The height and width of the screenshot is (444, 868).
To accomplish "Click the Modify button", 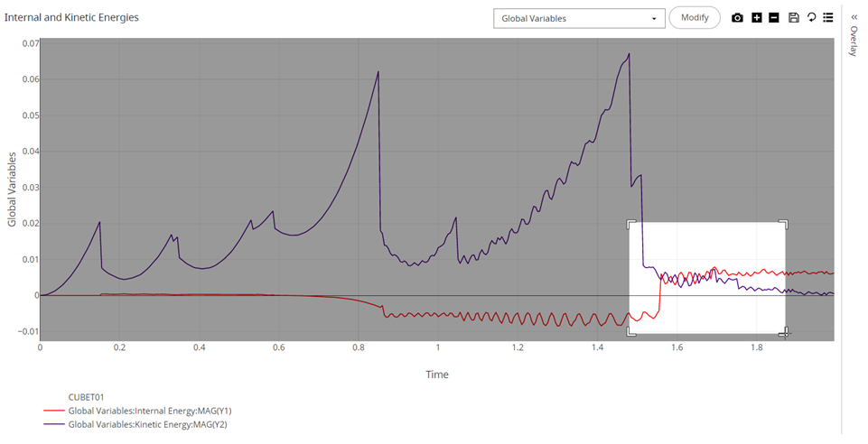I will [x=695, y=18].
